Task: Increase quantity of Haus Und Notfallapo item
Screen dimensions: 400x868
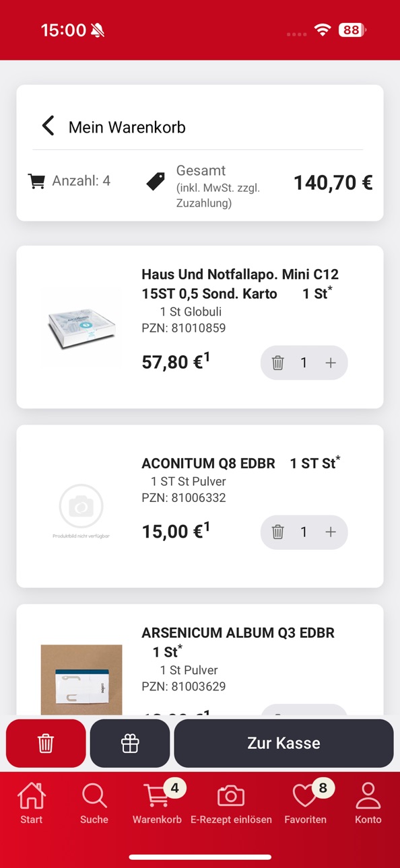Action: tap(331, 363)
